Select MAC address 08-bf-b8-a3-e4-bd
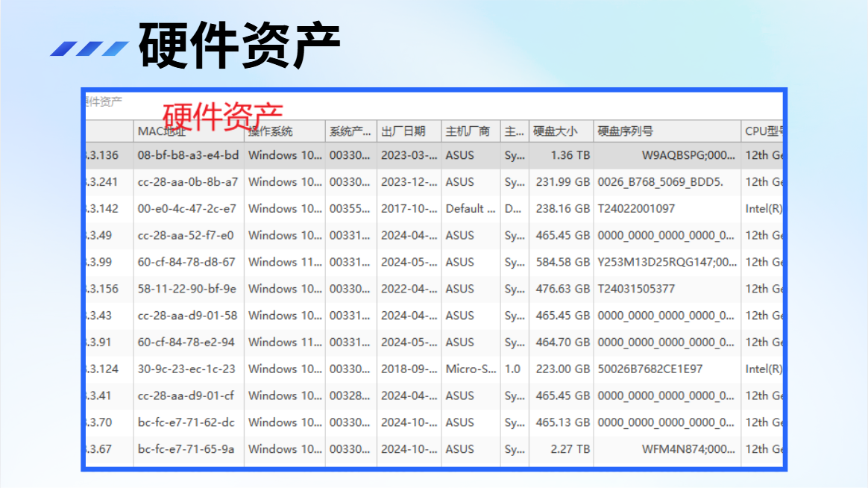The width and height of the screenshot is (868, 488). pos(188,156)
